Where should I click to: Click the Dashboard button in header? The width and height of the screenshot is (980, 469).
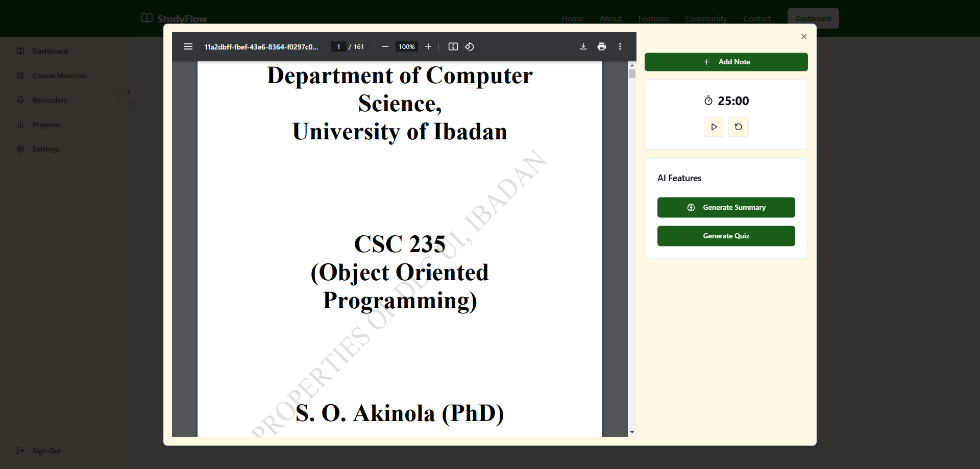click(x=813, y=18)
